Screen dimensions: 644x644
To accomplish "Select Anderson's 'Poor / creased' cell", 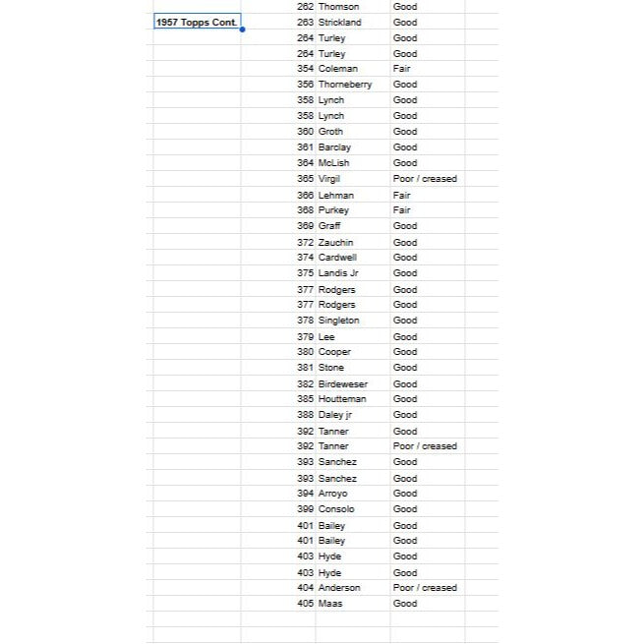I will click(x=425, y=588).
